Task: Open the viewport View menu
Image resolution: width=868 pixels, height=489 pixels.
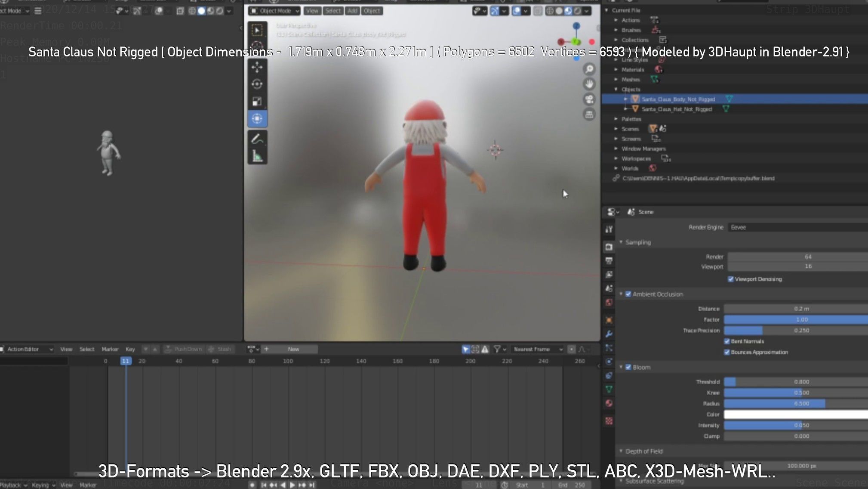Action: 312,11
